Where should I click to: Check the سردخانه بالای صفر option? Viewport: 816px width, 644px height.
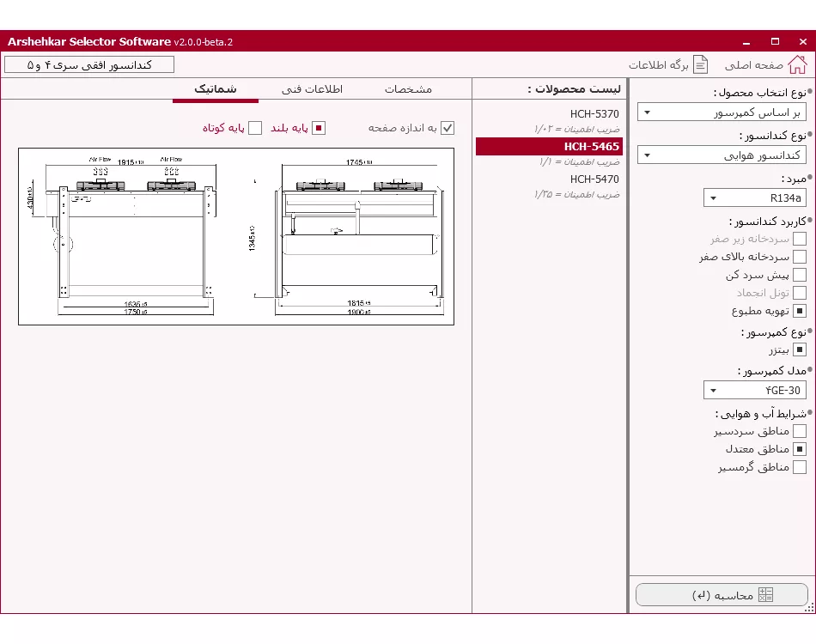799,257
